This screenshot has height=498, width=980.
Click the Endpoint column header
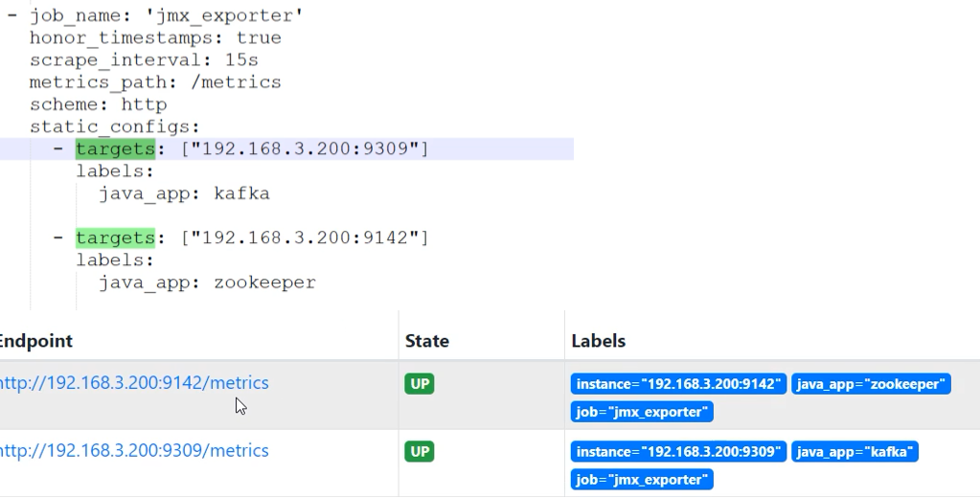coord(36,341)
